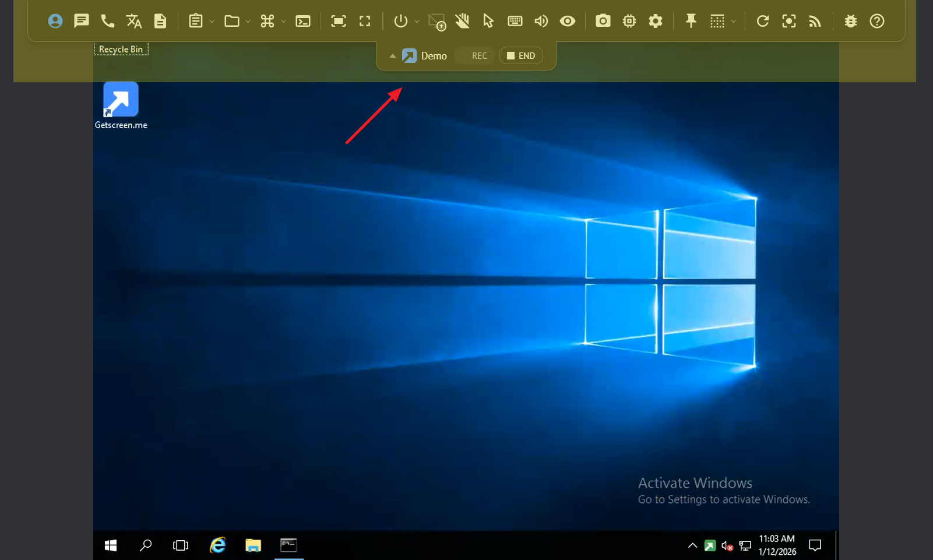Open File Explorer in remote taskbar
Viewport: 933px width, 560px height.
tap(253, 545)
